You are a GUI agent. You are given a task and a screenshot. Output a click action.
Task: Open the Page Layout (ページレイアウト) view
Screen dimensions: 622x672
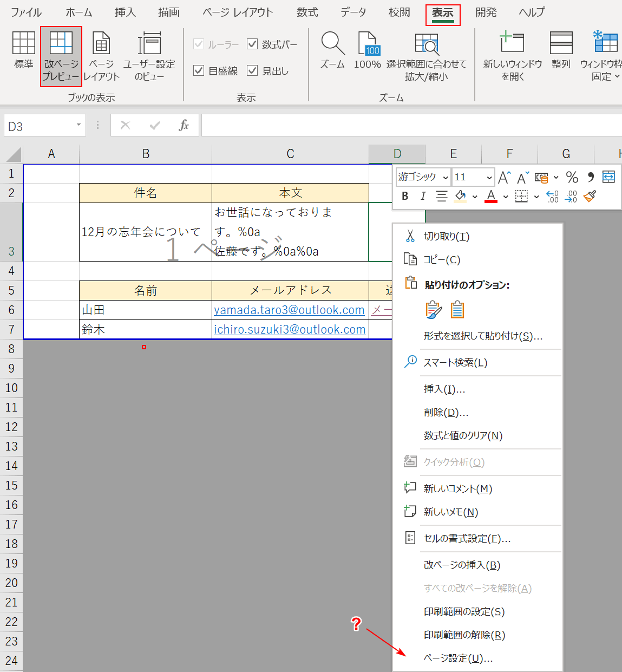coord(101,56)
